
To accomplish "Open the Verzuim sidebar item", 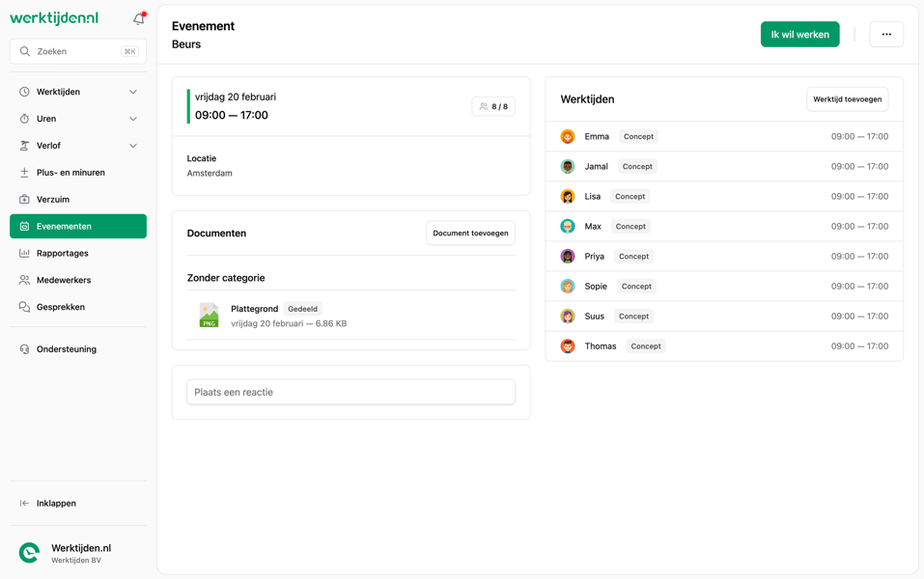I will [x=52, y=199].
